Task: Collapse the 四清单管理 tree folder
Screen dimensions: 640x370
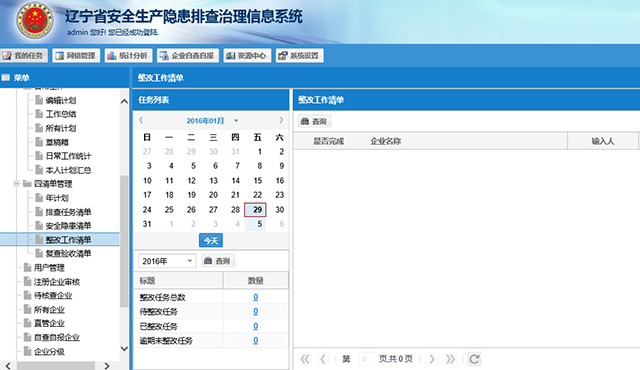Action: pos(17,184)
